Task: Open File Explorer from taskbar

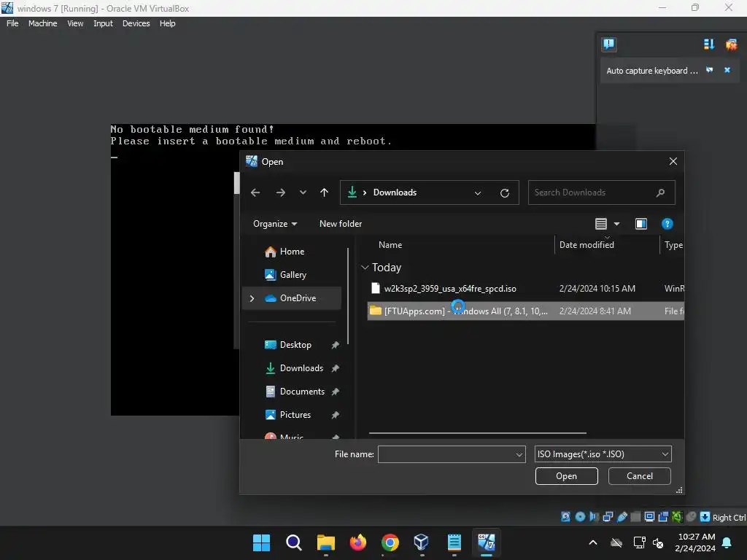Action: 326,542
